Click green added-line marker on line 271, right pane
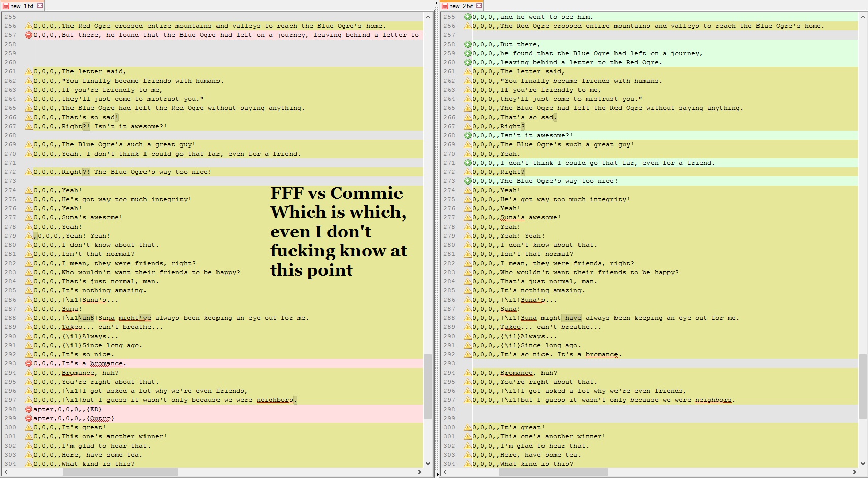Image resolution: width=868 pixels, height=478 pixels. (x=468, y=163)
